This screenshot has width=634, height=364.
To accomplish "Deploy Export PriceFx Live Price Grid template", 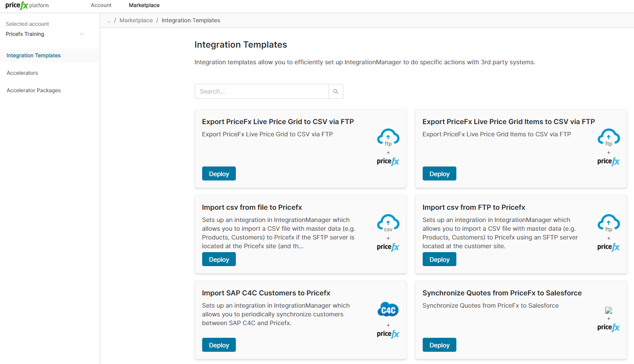I will pos(219,173).
